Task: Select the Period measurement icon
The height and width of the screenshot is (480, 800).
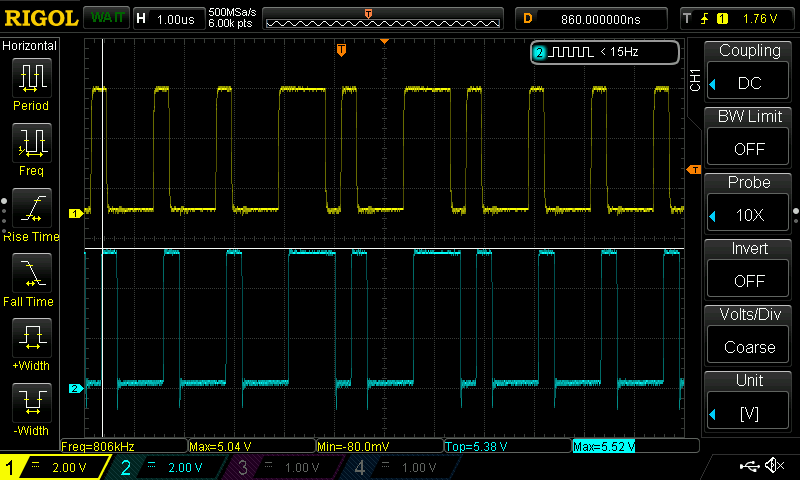Action: [31, 77]
